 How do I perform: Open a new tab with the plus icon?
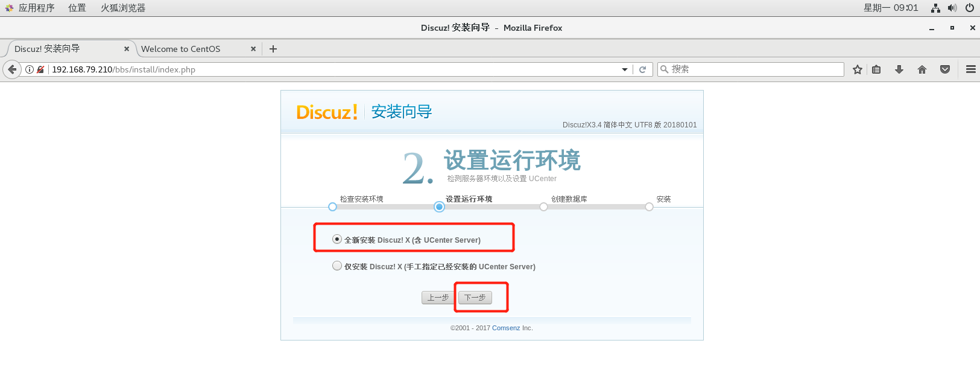(x=273, y=49)
